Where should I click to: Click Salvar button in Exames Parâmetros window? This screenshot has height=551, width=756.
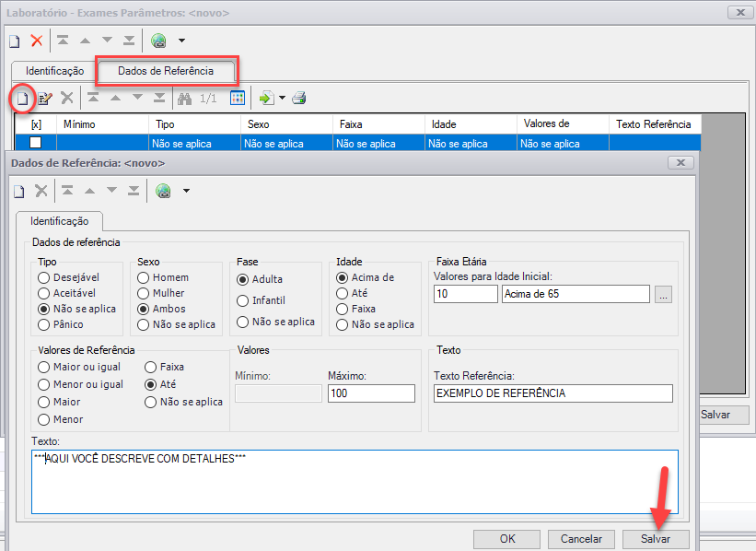tap(724, 415)
